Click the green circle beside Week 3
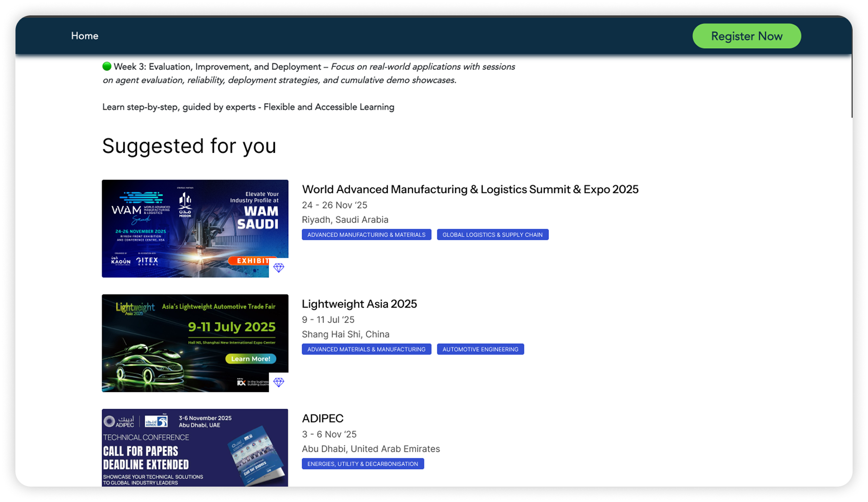This screenshot has width=868, height=502. 107,66
